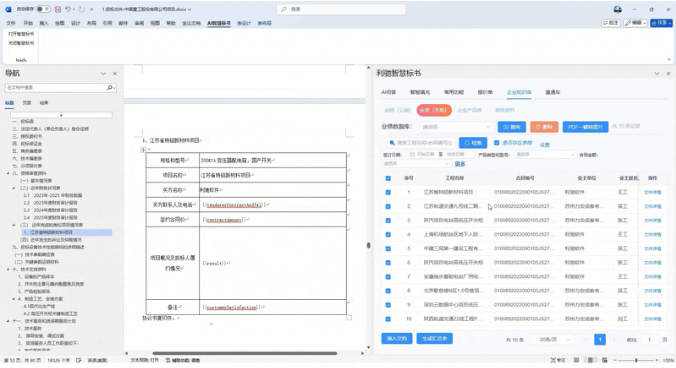
Task: Open the 20条/页 page size dropdown
Action: 554,340
